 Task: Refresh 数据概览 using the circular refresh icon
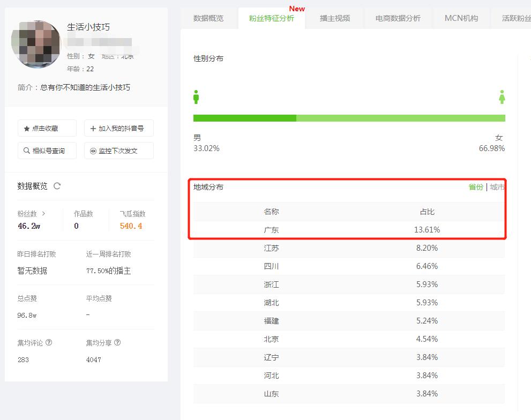pos(56,186)
